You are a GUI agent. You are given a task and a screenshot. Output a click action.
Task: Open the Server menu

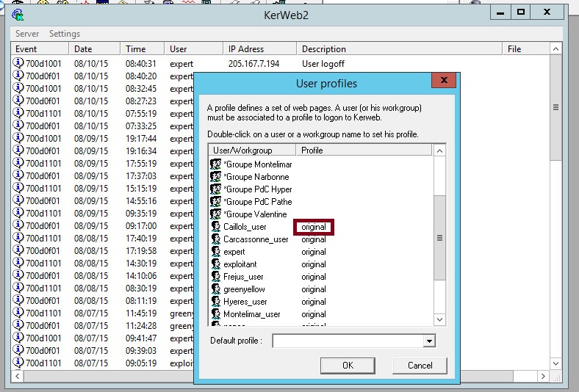(27, 34)
